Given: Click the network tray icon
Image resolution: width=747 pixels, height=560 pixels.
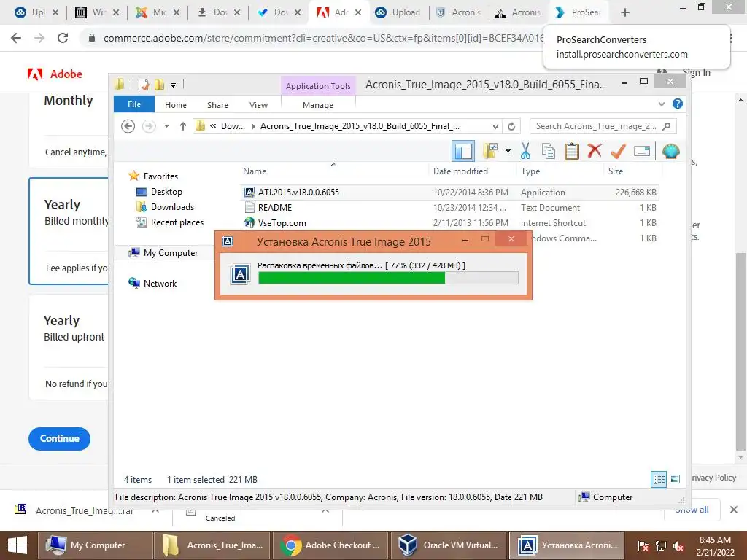Looking at the screenshot, I should (661, 545).
